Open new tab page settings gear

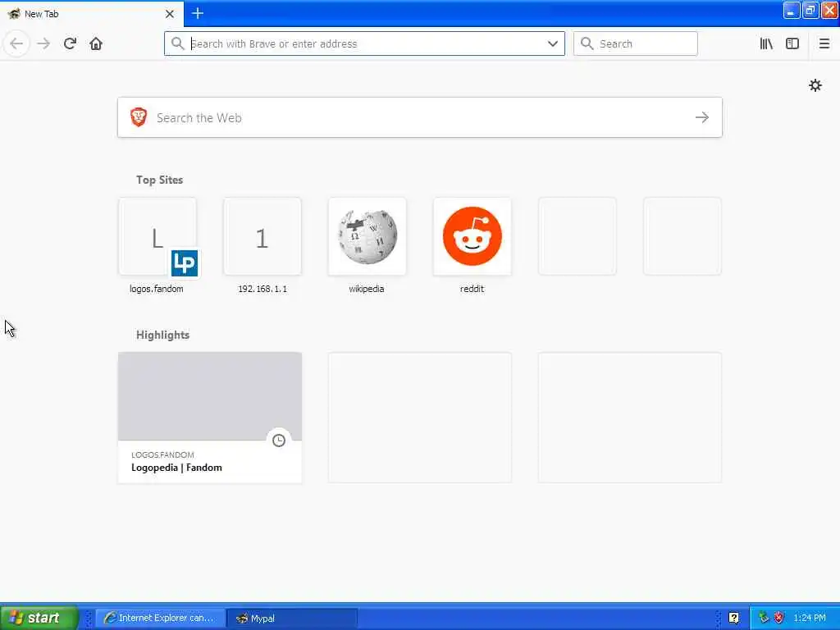click(815, 85)
